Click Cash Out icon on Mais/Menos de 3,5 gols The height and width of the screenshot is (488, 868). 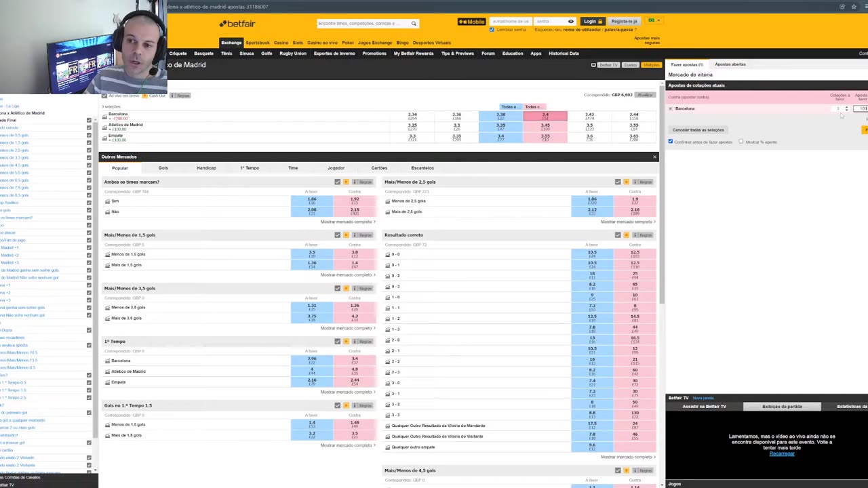[x=346, y=289]
